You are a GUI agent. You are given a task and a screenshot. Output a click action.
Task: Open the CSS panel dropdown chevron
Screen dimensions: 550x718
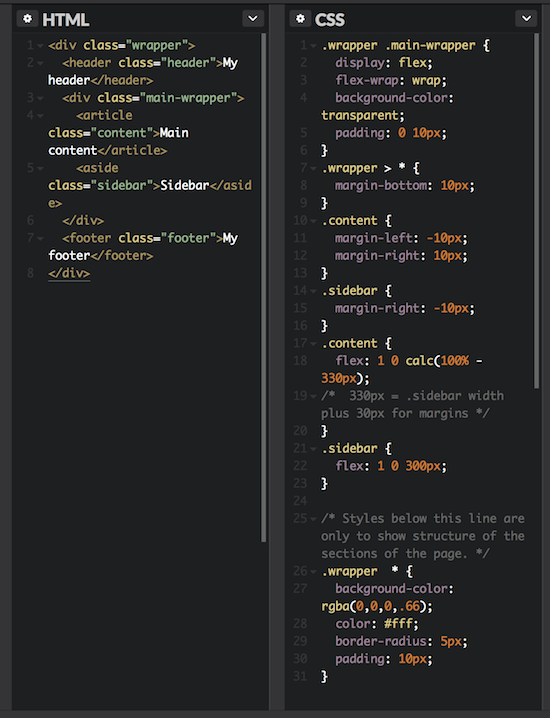(526, 19)
